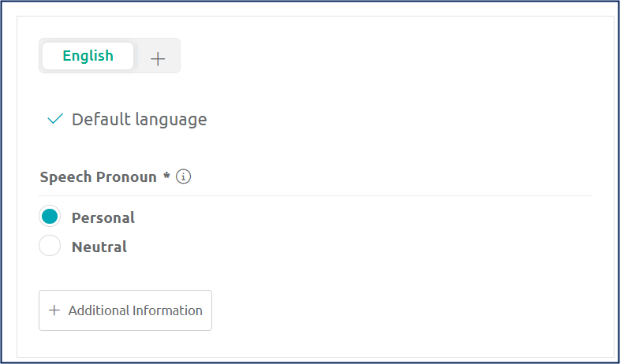The height and width of the screenshot is (364, 620).
Task: Switch to the English language tab
Action: coord(88,56)
